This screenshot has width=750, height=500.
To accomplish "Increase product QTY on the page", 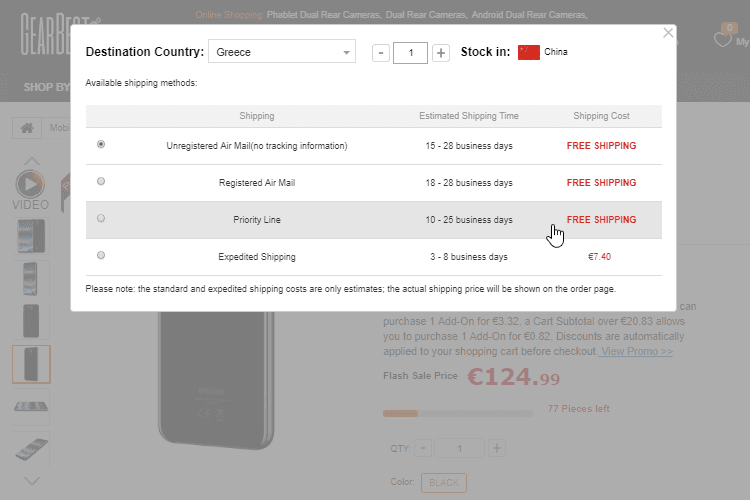I will pos(497,448).
